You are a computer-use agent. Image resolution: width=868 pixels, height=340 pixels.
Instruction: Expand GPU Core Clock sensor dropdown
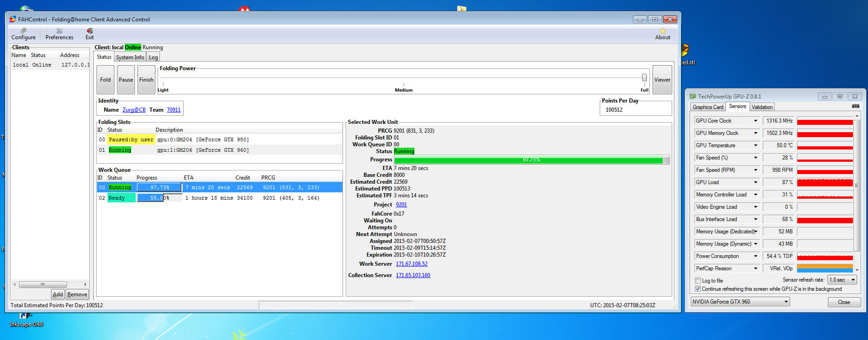(755, 121)
